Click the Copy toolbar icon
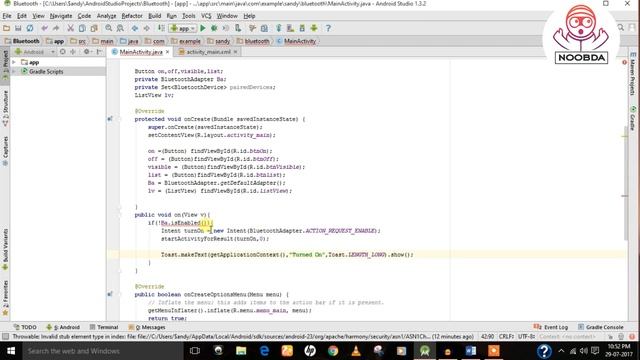This screenshot has height=360, width=640. click(82, 28)
